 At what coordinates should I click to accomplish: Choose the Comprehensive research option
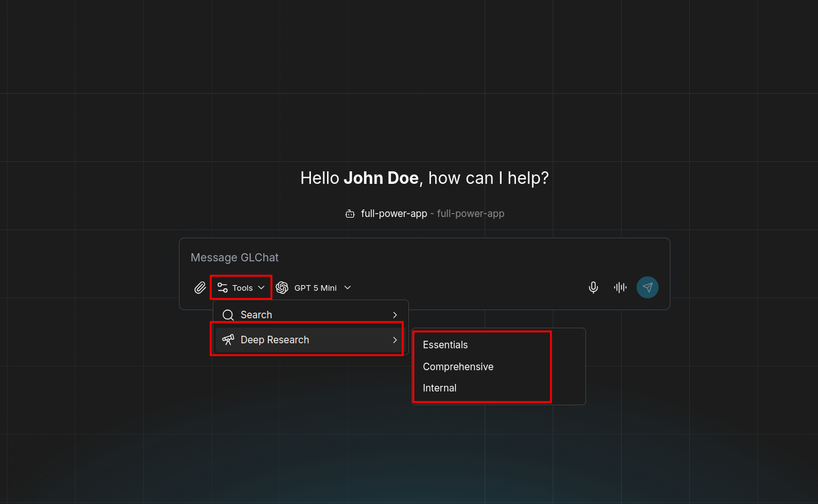(458, 366)
